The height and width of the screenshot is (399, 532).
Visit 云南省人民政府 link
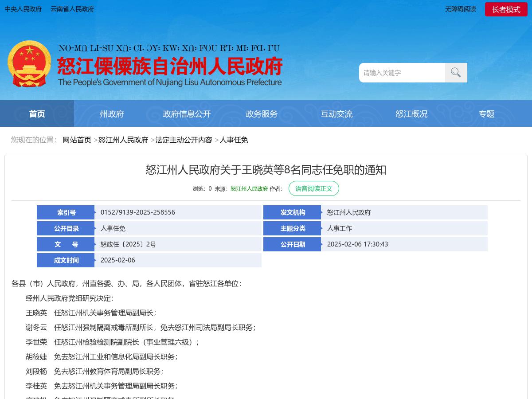[72, 9]
